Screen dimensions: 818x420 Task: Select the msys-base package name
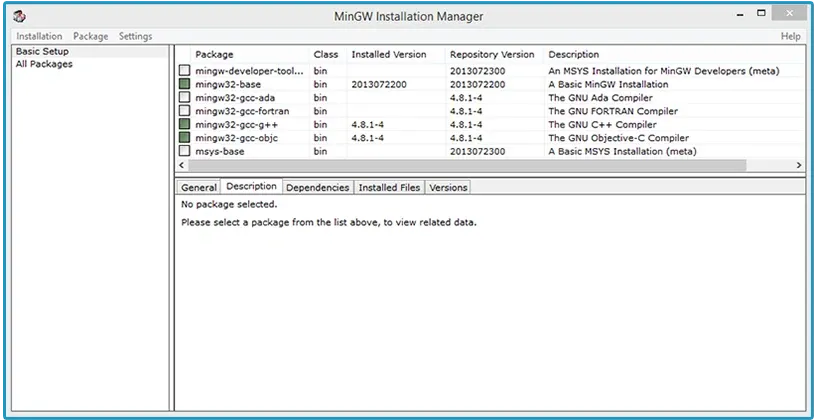pos(220,152)
